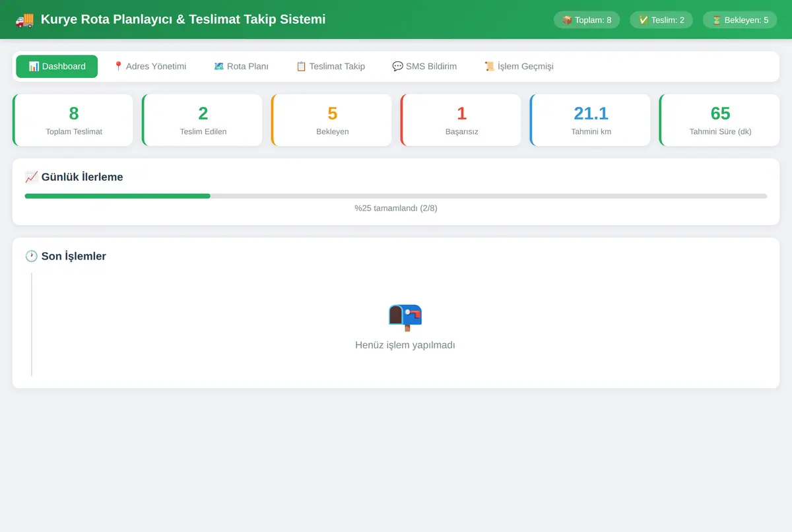The image size is (792, 532).
Task: Click the orange Bekleyen stat card
Action: [x=332, y=120]
